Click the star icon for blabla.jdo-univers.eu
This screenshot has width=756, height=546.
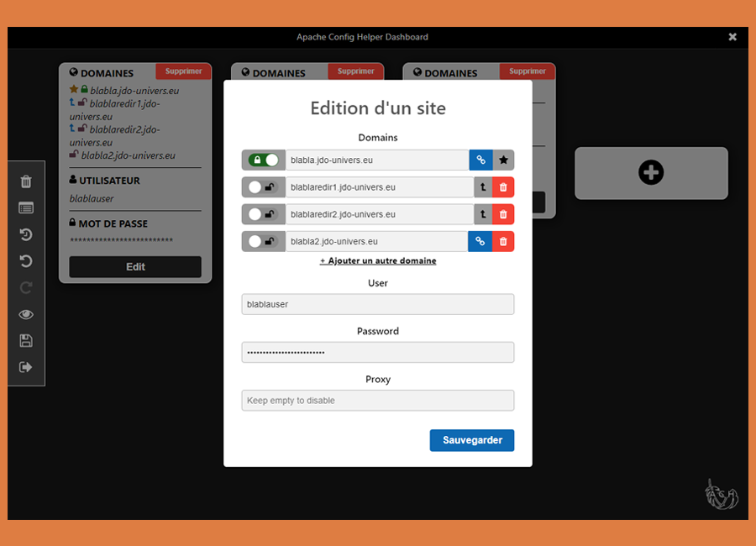coord(503,160)
